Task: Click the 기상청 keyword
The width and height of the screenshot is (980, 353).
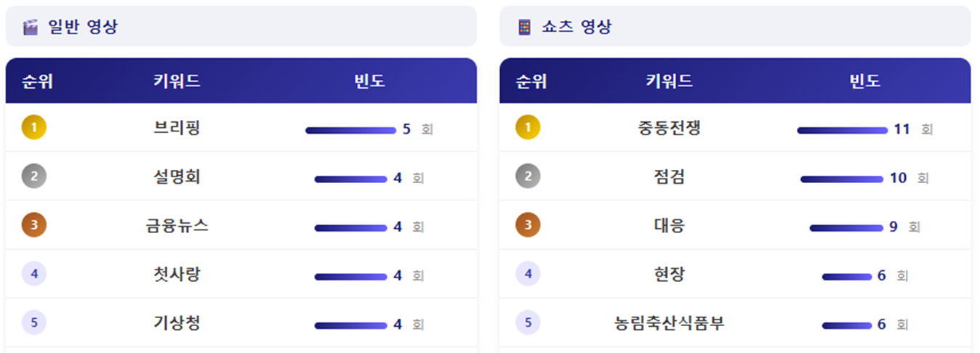Action: pyautogui.click(x=177, y=323)
